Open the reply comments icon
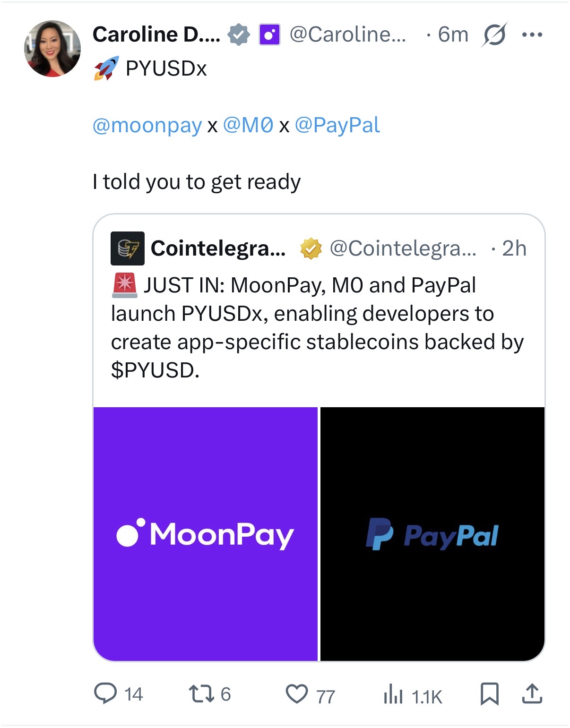Image resolution: width=570 pixels, height=728 pixels. (x=105, y=694)
